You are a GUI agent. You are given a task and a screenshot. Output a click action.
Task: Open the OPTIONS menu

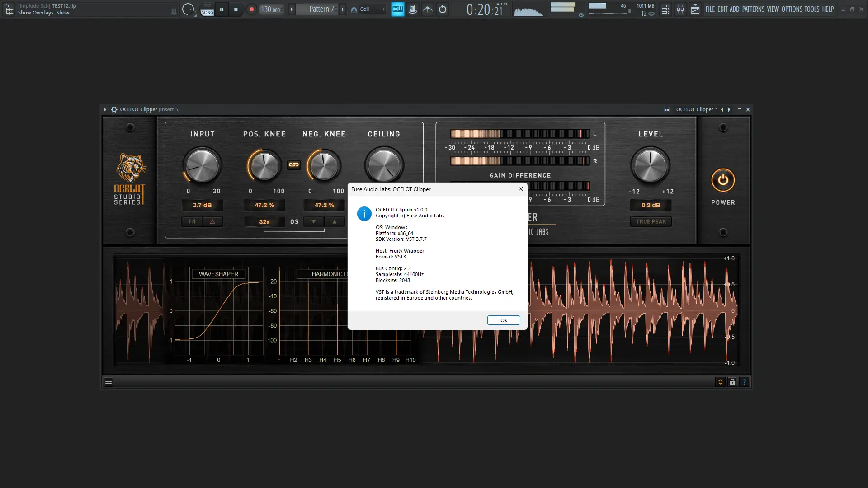click(x=792, y=9)
